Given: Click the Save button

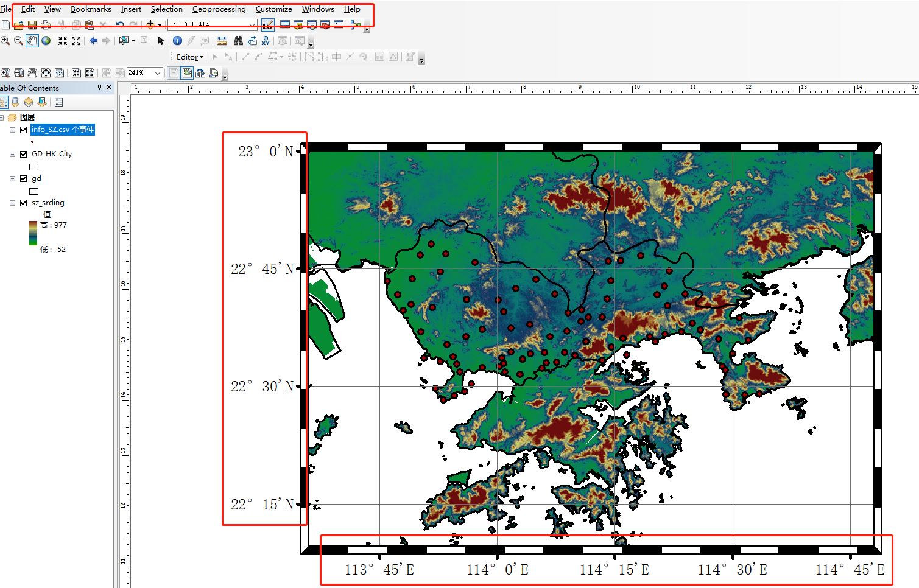Looking at the screenshot, I should (x=31, y=25).
